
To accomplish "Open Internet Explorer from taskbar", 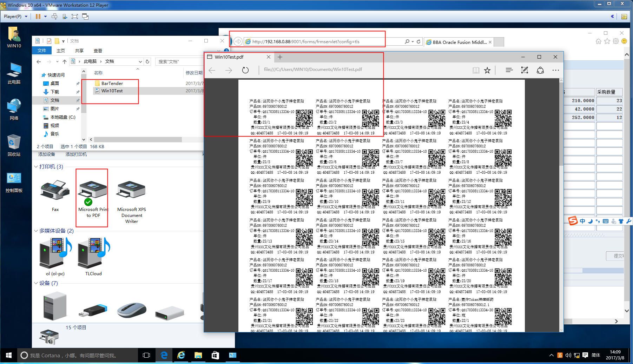I will click(x=181, y=355).
